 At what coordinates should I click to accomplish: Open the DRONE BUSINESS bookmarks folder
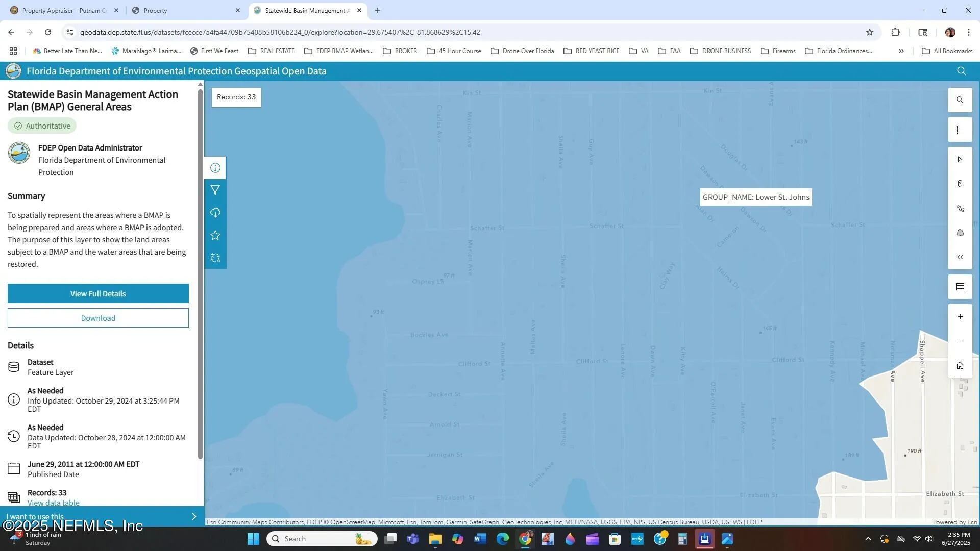(721, 51)
